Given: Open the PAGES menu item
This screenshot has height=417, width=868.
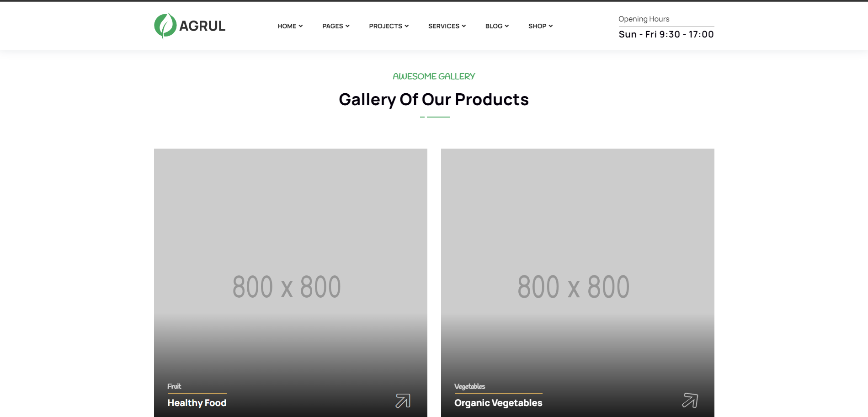Looking at the screenshot, I should point(332,26).
